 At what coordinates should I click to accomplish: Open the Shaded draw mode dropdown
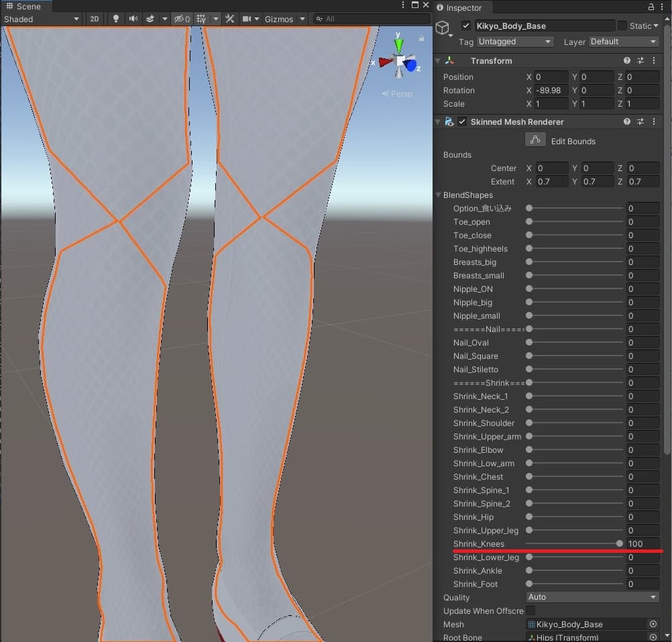pyautogui.click(x=42, y=19)
